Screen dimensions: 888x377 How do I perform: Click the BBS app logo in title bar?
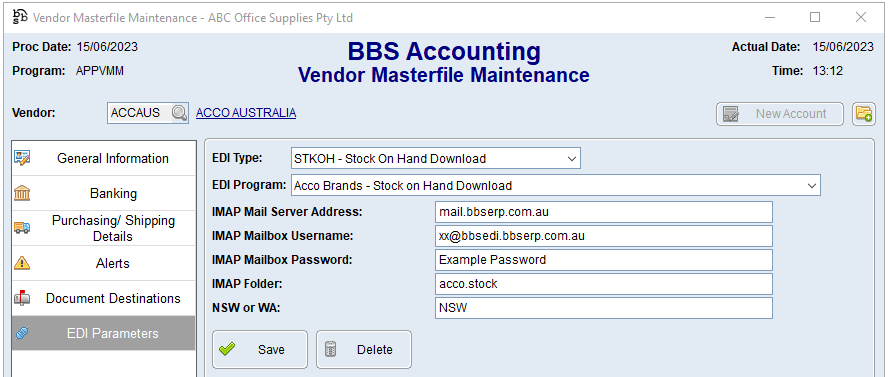pyautogui.click(x=19, y=17)
